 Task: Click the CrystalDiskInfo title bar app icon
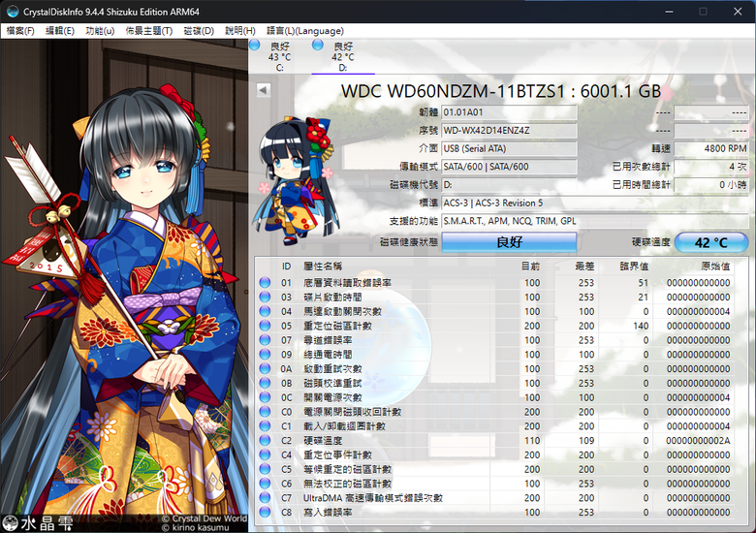tap(12, 12)
